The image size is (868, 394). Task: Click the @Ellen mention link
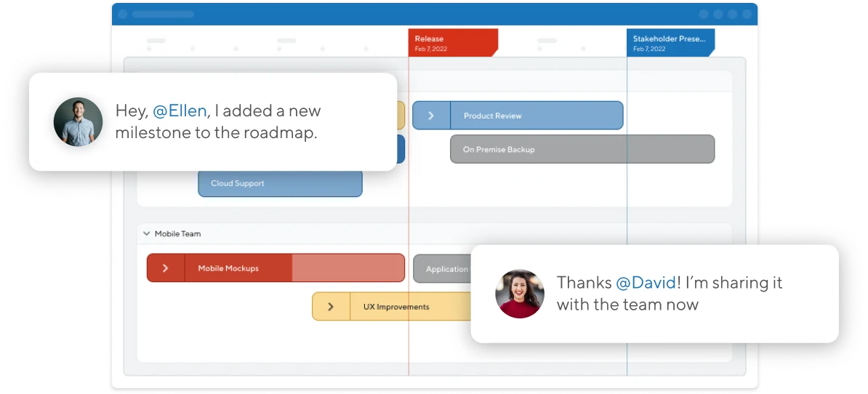180,110
